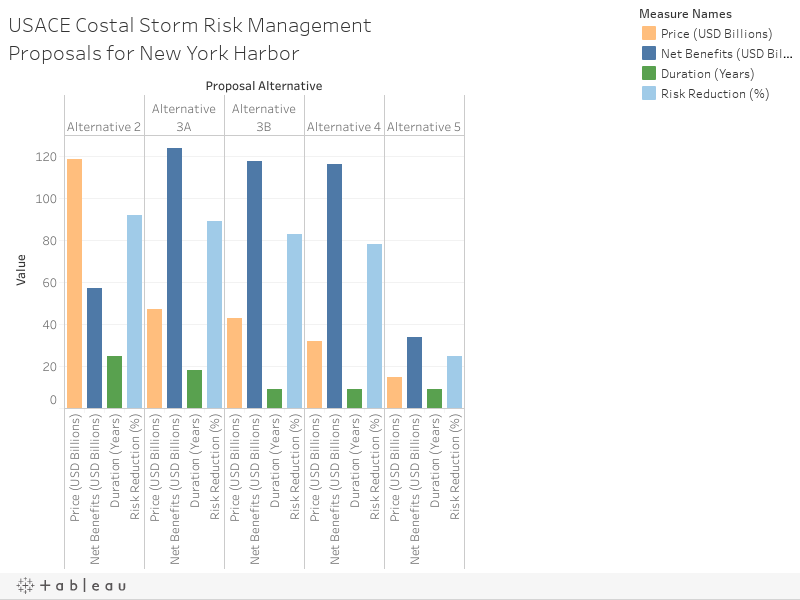800x600 pixels.
Task: Click the Proposal Alternative field header
Action: click(x=264, y=86)
